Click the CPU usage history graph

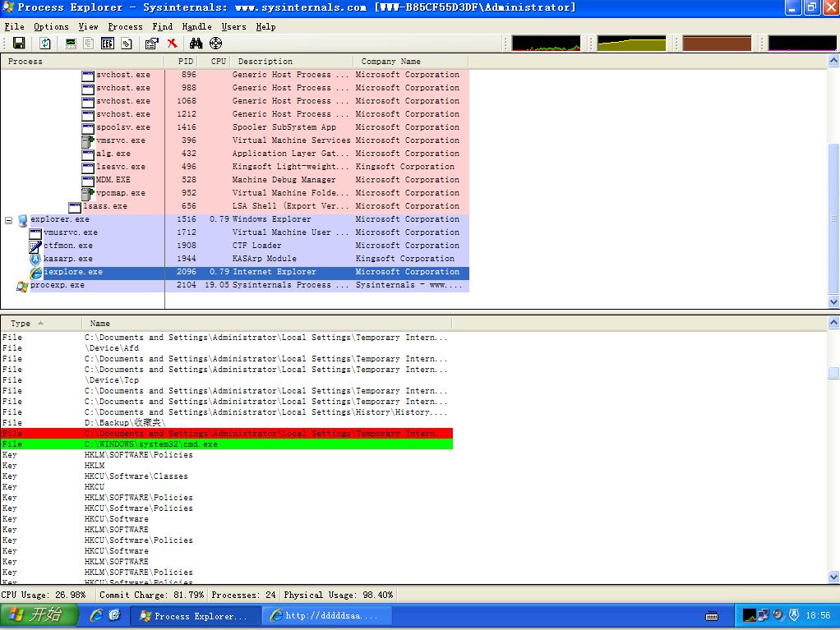click(546, 44)
